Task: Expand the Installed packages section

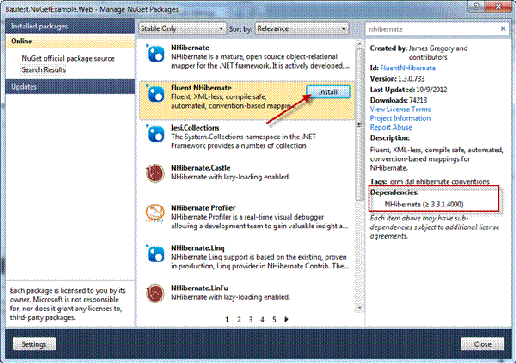Action: [x=70, y=26]
